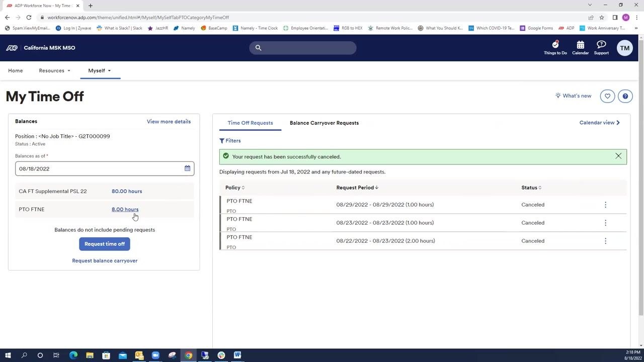Dismiss the success message banner
The image size is (644, 362).
tap(618, 156)
